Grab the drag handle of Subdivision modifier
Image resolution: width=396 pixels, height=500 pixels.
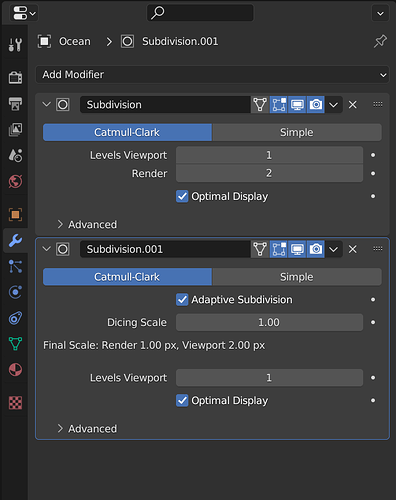(x=378, y=105)
